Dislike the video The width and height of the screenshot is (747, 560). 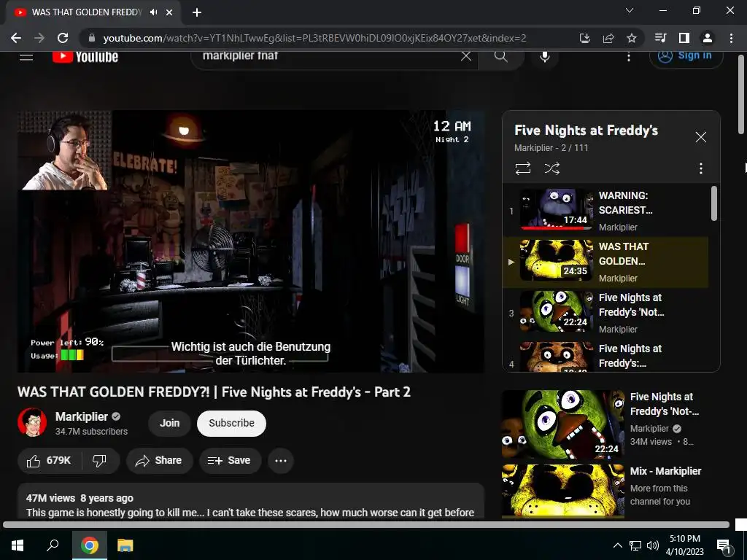click(x=99, y=461)
